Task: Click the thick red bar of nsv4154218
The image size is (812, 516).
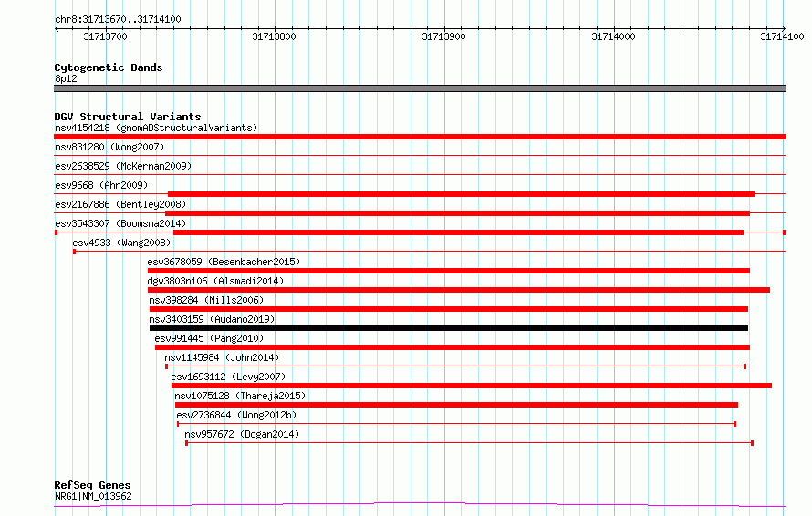Action: point(420,137)
